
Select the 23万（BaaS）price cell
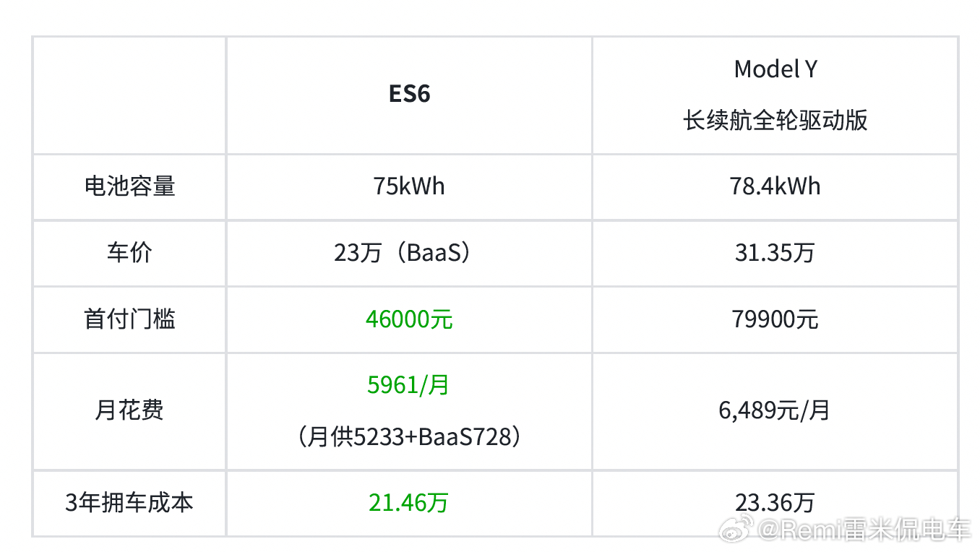(x=409, y=253)
